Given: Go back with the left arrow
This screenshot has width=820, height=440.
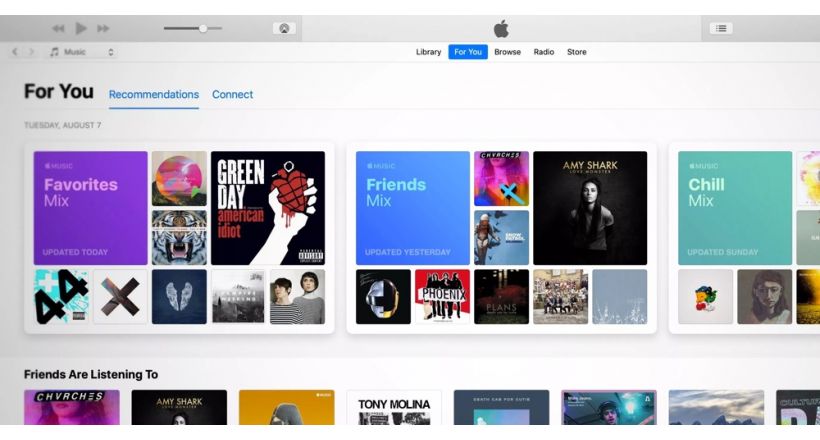Looking at the screenshot, I should point(15,52).
